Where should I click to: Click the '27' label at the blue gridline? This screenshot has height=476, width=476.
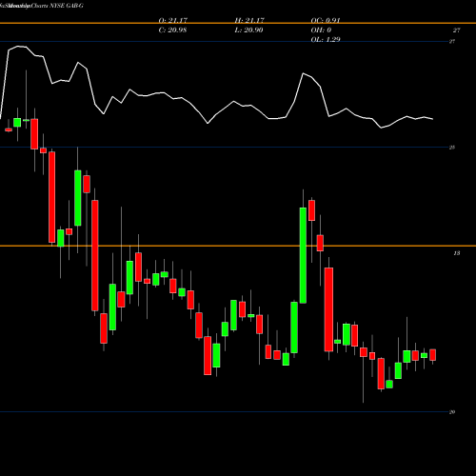(x=452, y=41)
